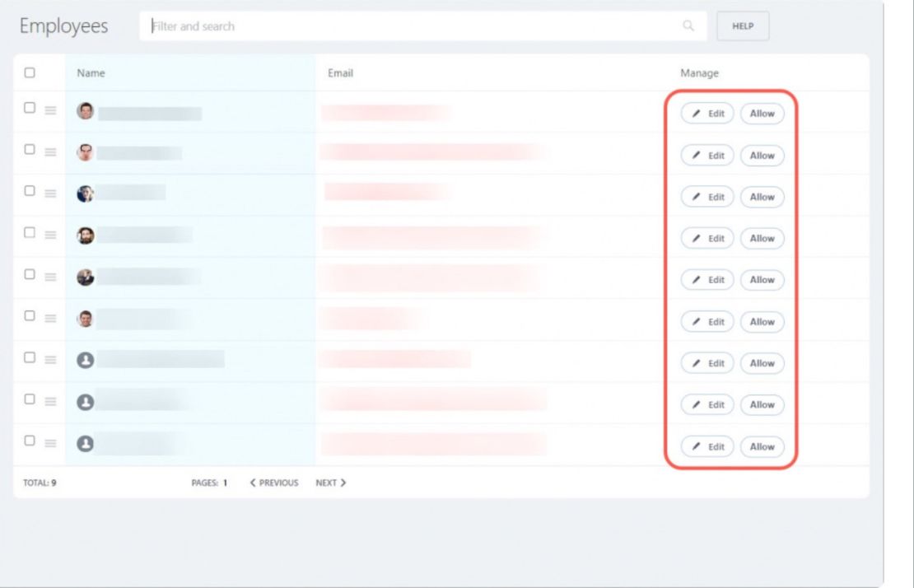Viewport: 914px width, 588px height.
Task: Click the avatar photo of the first employee
Action: coord(85,110)
